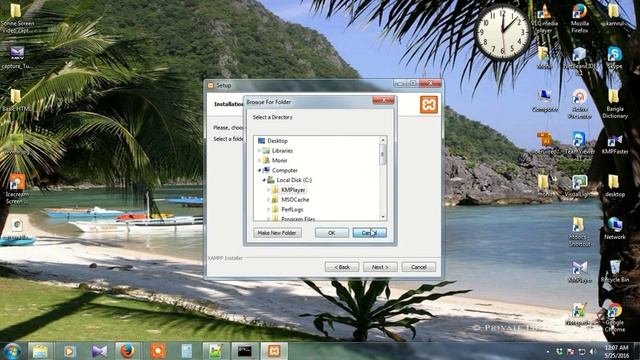Open the folder named desktop
This screenshot has height=360, width=640.
[x=615, y=186]
